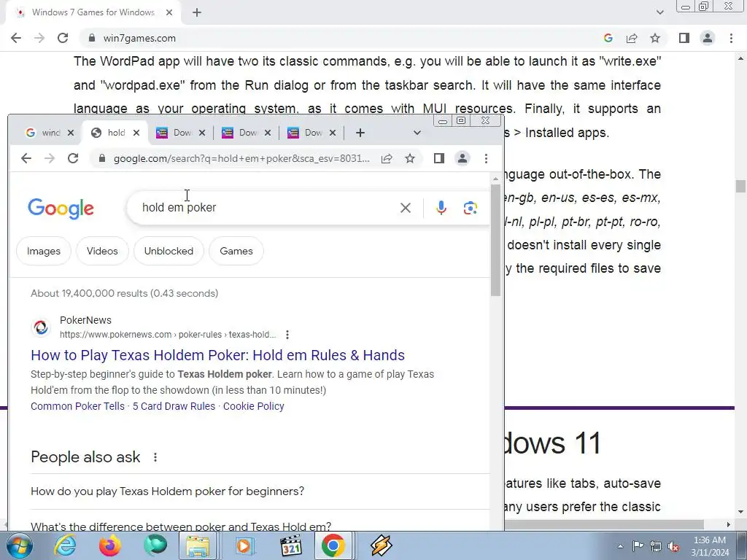Open taskbar clock showing 1:36 AM
This screenshot has height=560, width=747.
pos(709,546)
